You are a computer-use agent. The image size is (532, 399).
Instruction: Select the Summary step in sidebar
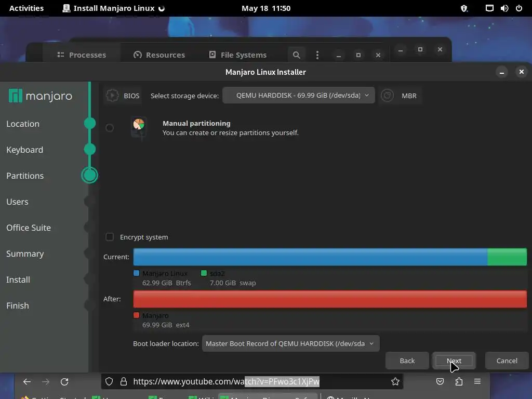click(x=25, y=254)
